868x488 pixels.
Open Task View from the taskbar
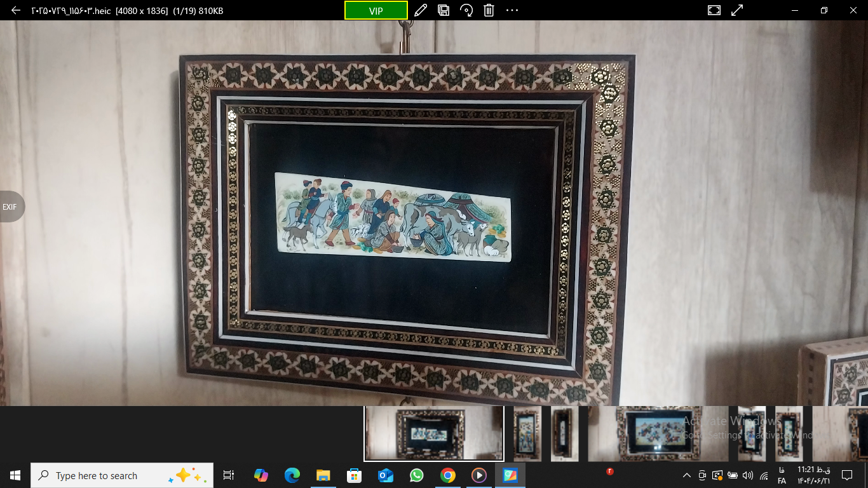(x=229, y=475)
